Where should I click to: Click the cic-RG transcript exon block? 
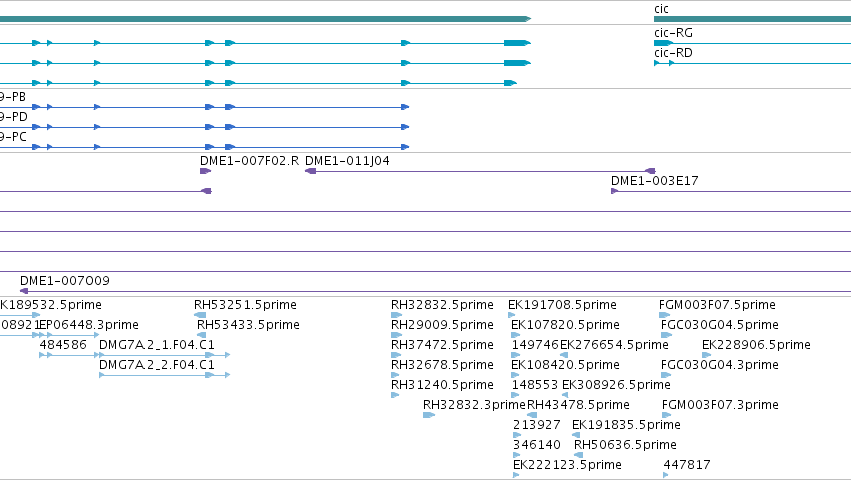point(663,43)
